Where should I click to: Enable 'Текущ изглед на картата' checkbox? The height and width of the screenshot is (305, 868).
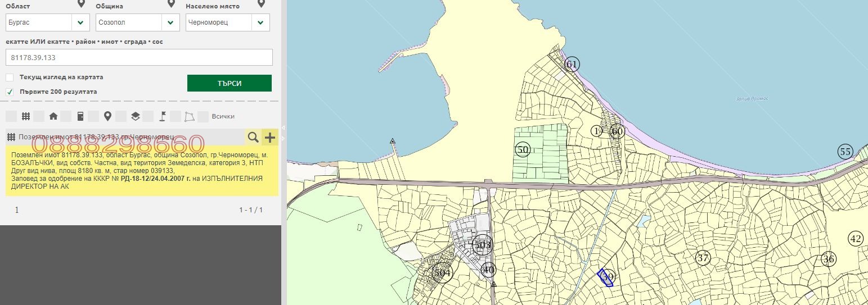point(10,78)
